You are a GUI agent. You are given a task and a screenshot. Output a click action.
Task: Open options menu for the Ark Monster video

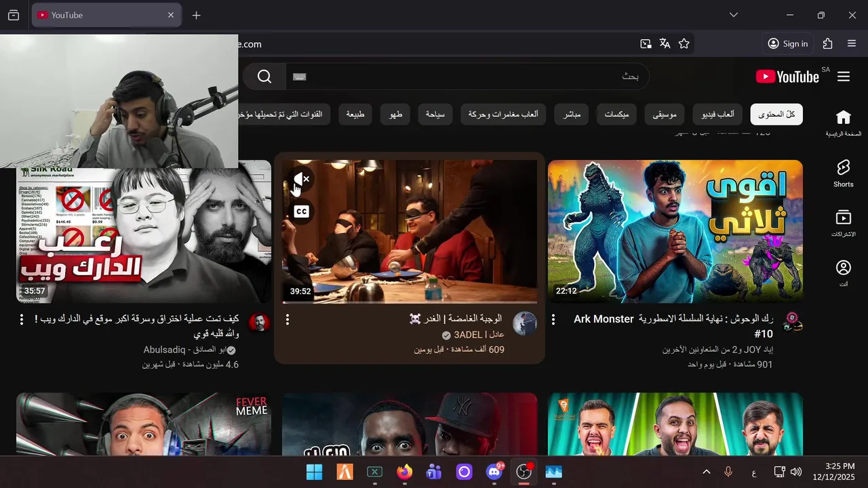coord(553,319)
